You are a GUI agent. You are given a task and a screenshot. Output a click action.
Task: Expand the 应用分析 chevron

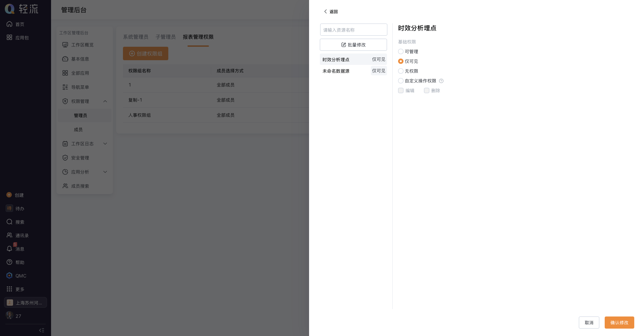pyautogui.click(x=105, y=172)
